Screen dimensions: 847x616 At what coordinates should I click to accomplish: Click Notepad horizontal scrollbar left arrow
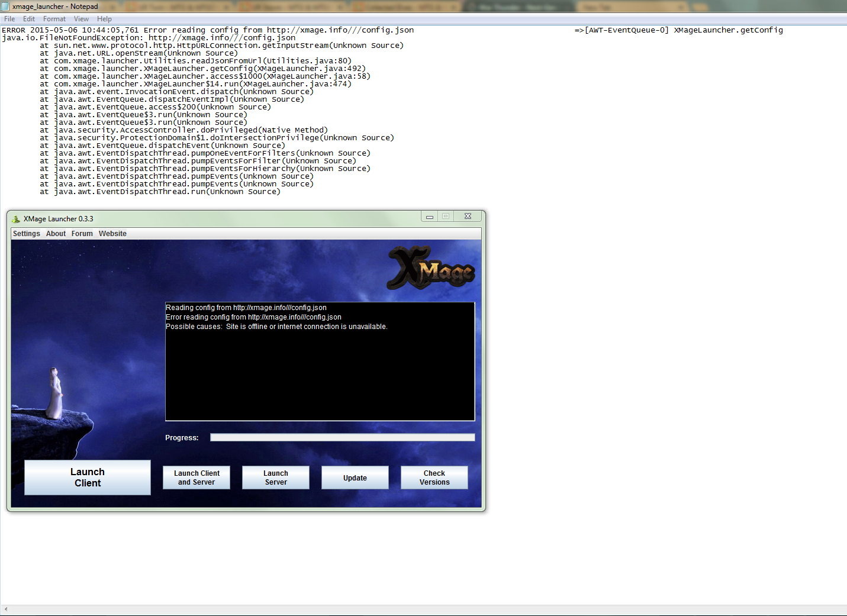(x=6, y=609)
